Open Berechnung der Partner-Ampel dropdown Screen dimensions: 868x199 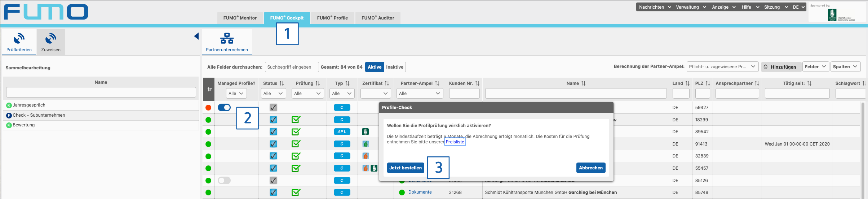pyautogui.click(x=722, y=67)
